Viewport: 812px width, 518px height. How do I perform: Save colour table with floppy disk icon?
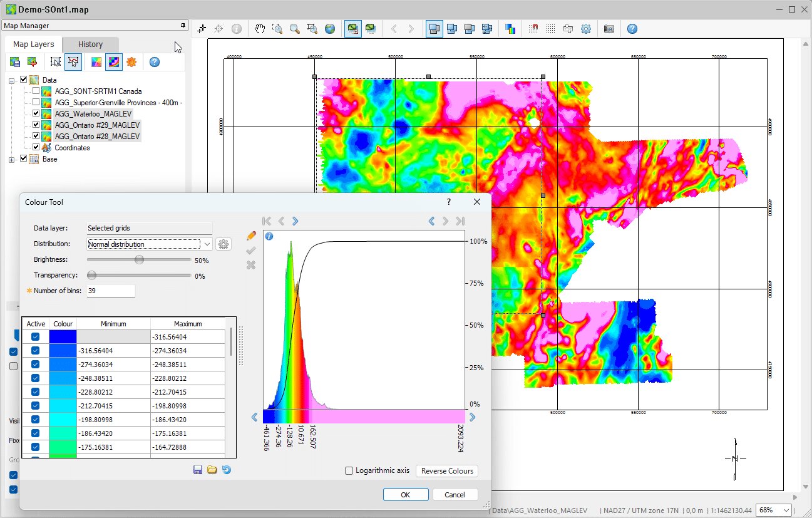tap(198, 470)
